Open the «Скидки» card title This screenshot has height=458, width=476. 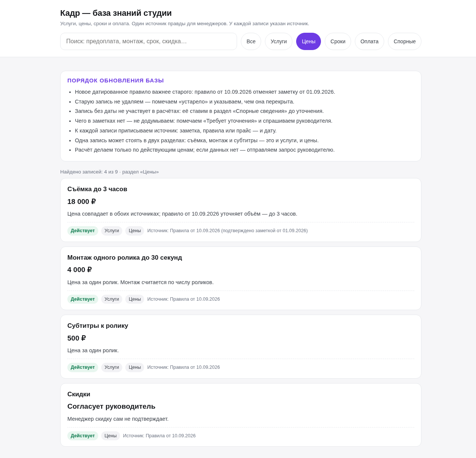click(79, 394)
